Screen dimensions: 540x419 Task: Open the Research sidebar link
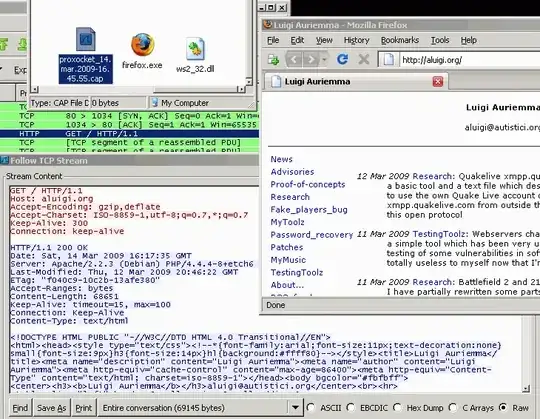click(x=290, y=197)
